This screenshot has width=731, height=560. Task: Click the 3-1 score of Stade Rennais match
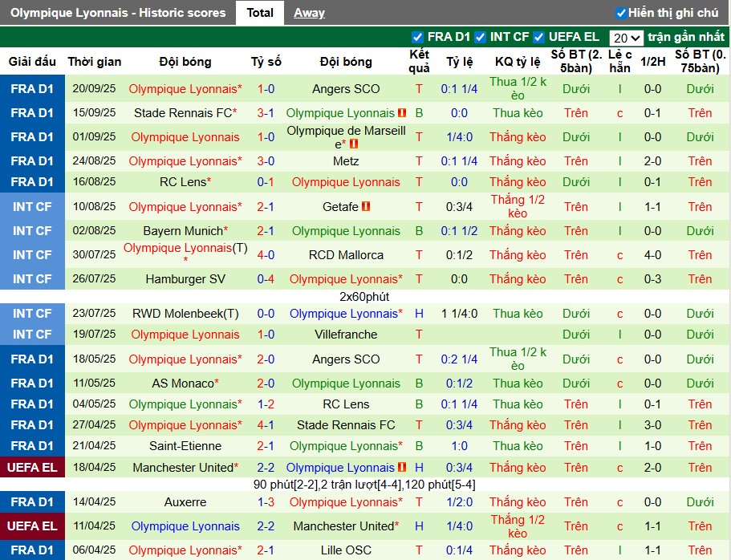(266, 113)
